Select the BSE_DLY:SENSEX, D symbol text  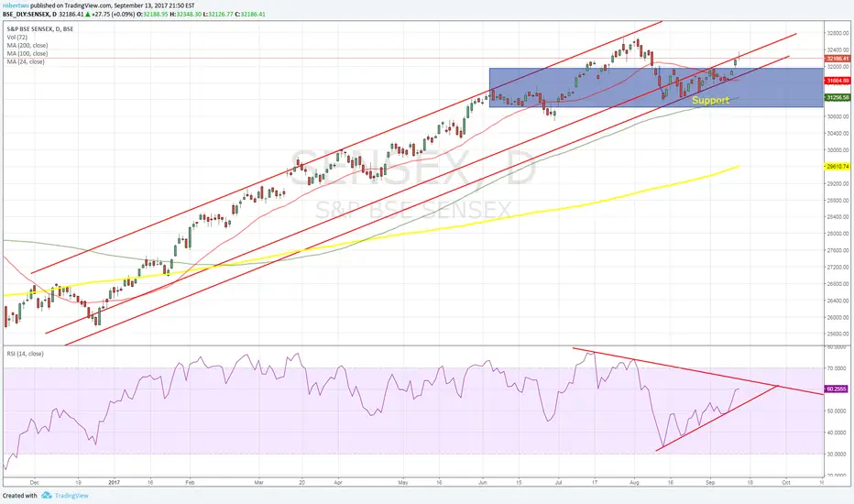(29, 14)
